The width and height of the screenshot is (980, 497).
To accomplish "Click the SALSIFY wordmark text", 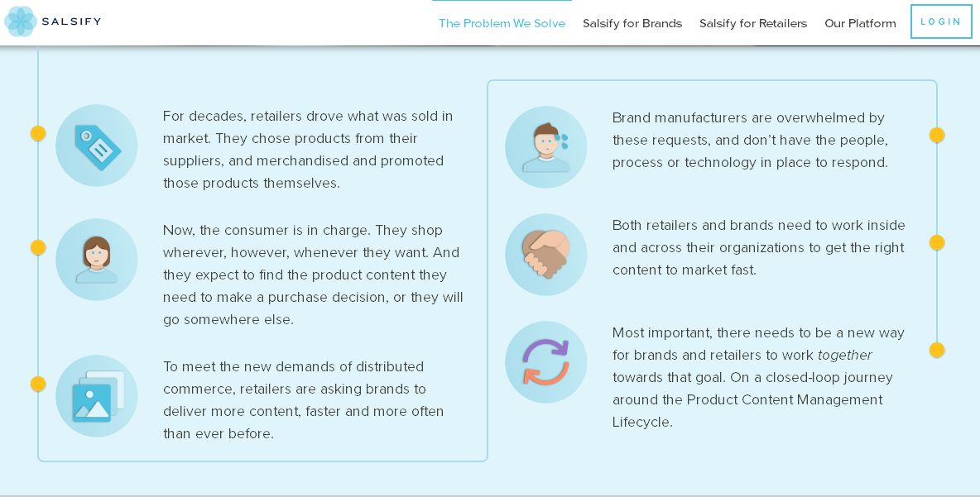I will point(71,22).
